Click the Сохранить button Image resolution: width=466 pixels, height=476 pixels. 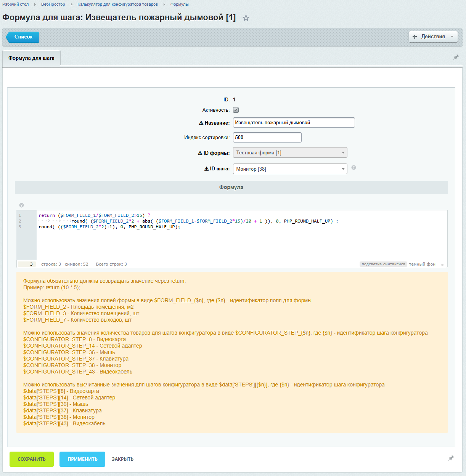32,459
